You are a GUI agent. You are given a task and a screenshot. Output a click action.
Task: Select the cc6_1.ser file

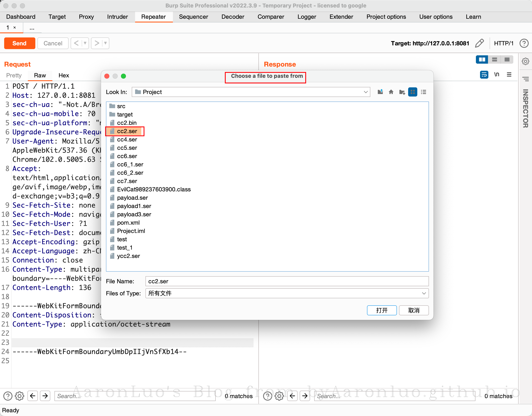pyautogui.click(x=130, y=165)
